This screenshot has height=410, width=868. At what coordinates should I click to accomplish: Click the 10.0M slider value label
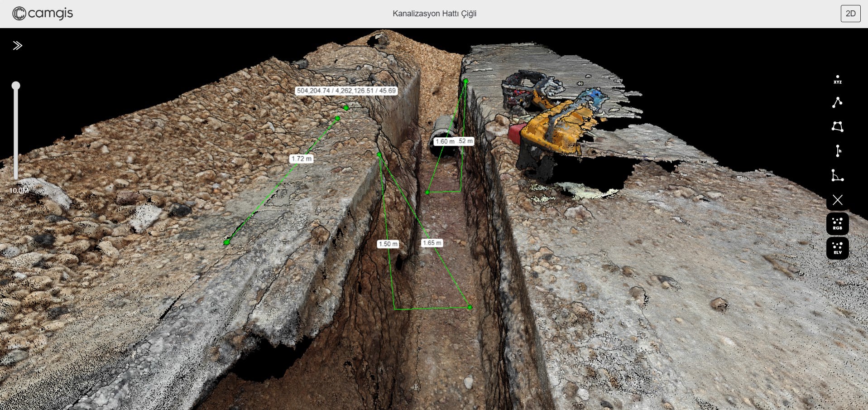point(19,190)
